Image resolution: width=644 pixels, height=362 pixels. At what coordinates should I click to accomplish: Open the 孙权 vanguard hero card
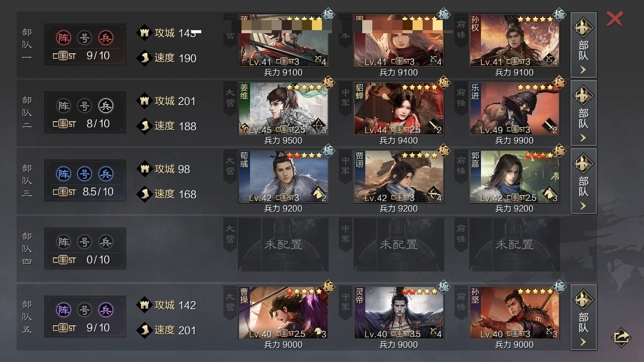[515, 40]
